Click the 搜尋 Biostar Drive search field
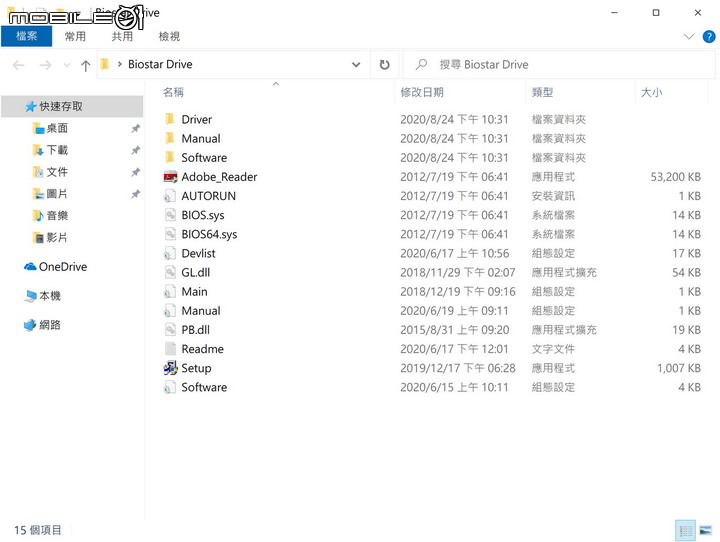 [559, 65]
